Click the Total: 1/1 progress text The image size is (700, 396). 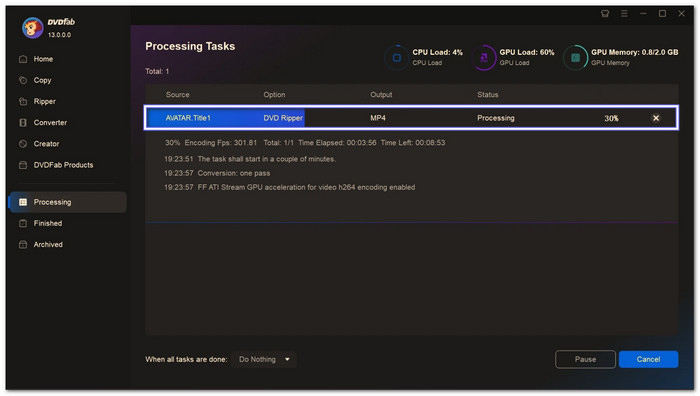coord(278,143)
